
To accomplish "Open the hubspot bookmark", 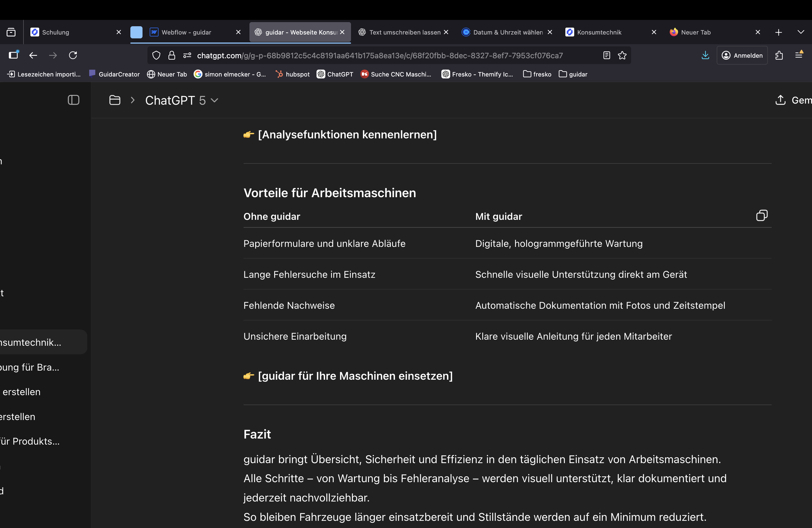I will [x=293, y=74].
